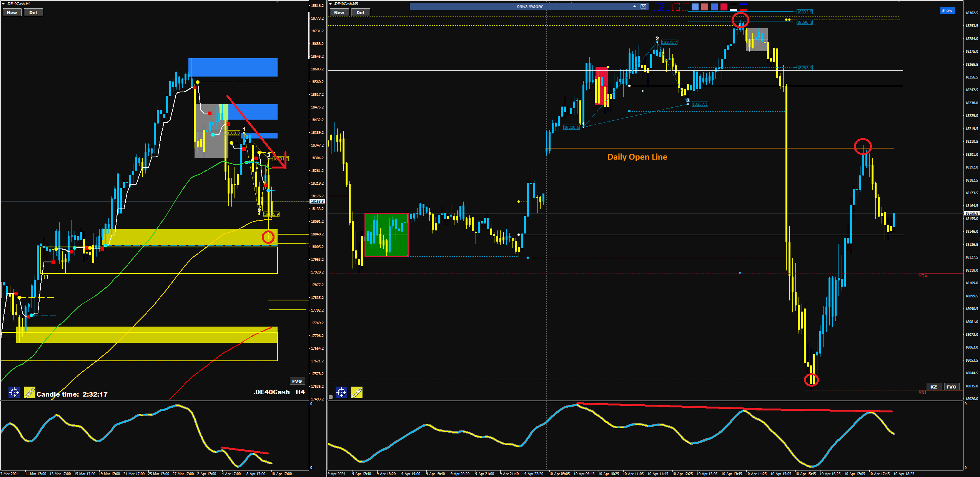This screenshot has width=980, height=477.
Task: Toggle FVG button on H4 chart
Action: (297, 381)
